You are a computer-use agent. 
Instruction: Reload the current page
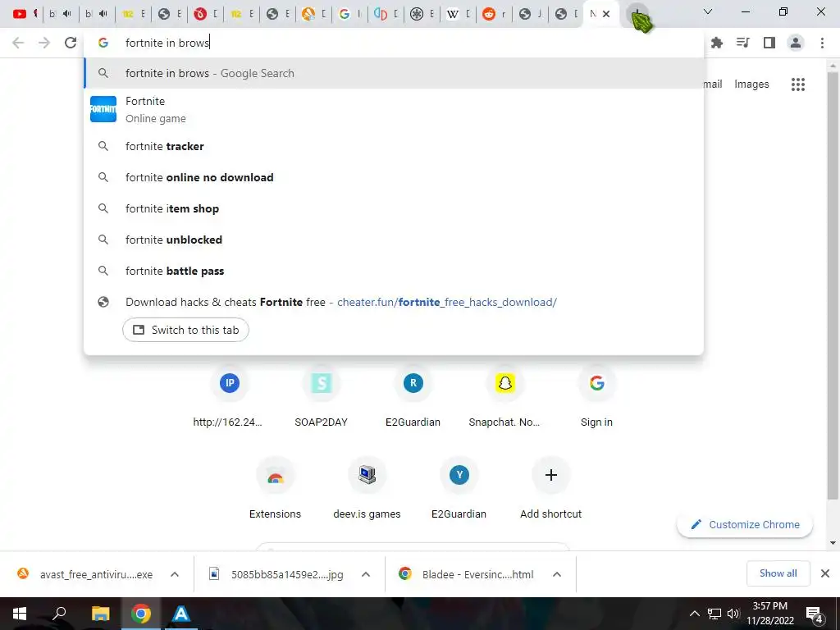71,43
